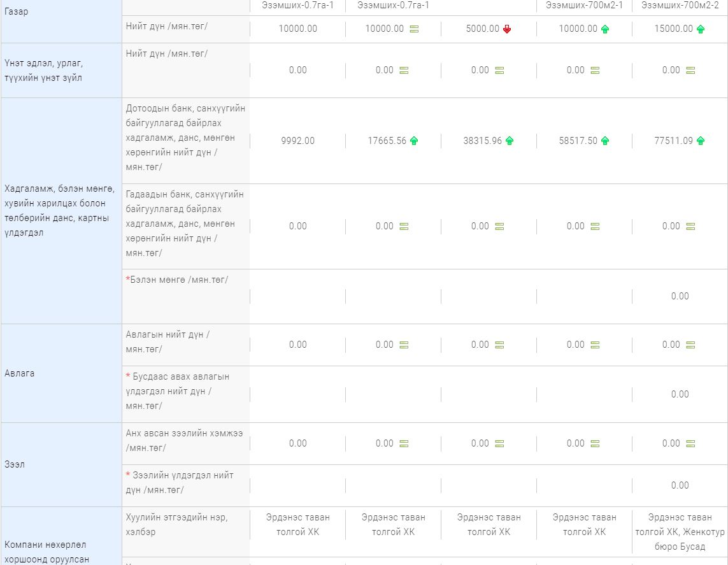Click the cell mentioning Женкотур бюро Бусад

[x=680, y=532]
